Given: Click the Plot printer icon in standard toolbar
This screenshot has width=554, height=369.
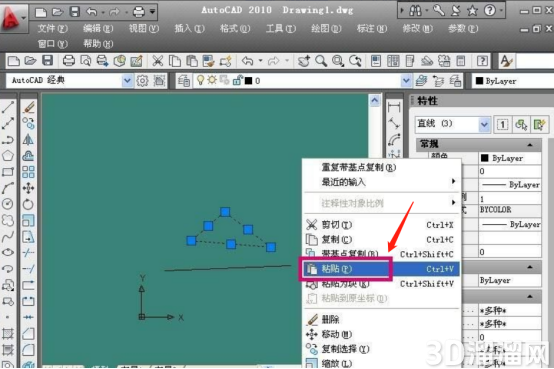Looking at the screenshot, I should click(69, 61).
